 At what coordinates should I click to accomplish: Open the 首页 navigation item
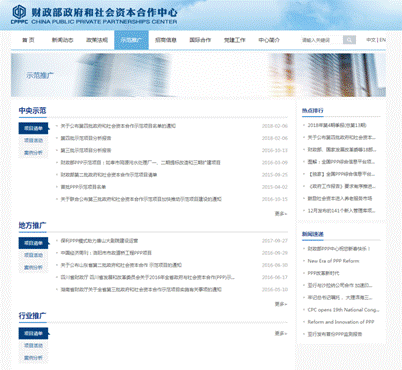[28, 40]
